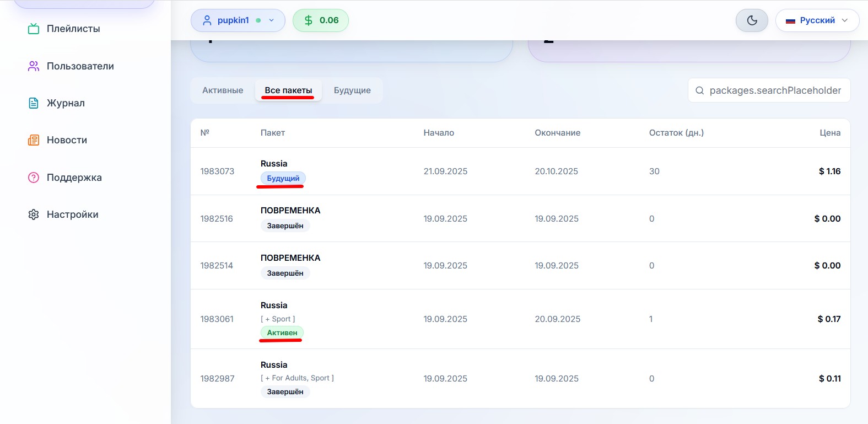Click the green Активен status badge
868x424 pixels.
(282, 333)
